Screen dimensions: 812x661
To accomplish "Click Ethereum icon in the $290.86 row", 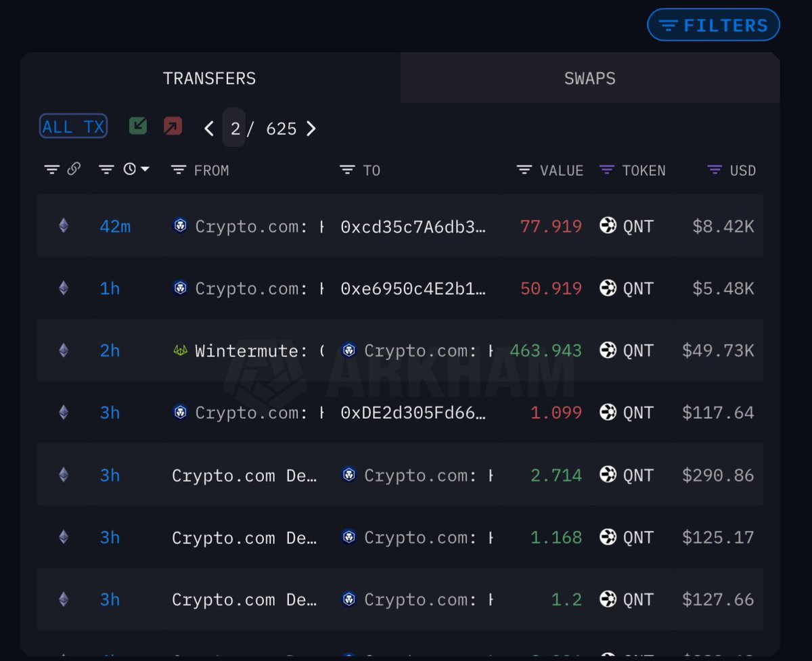I will pyautogui.click(x=64, y=475).
